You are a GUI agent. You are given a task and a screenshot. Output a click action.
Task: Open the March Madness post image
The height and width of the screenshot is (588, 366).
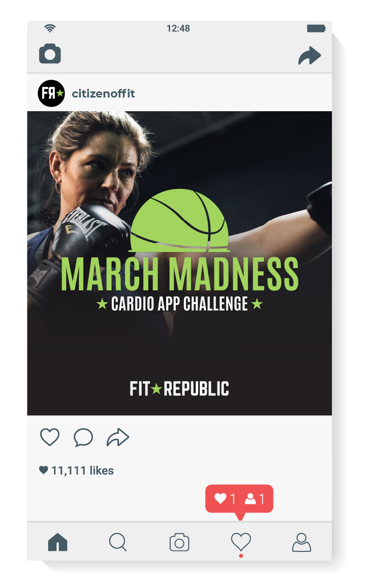179,263
